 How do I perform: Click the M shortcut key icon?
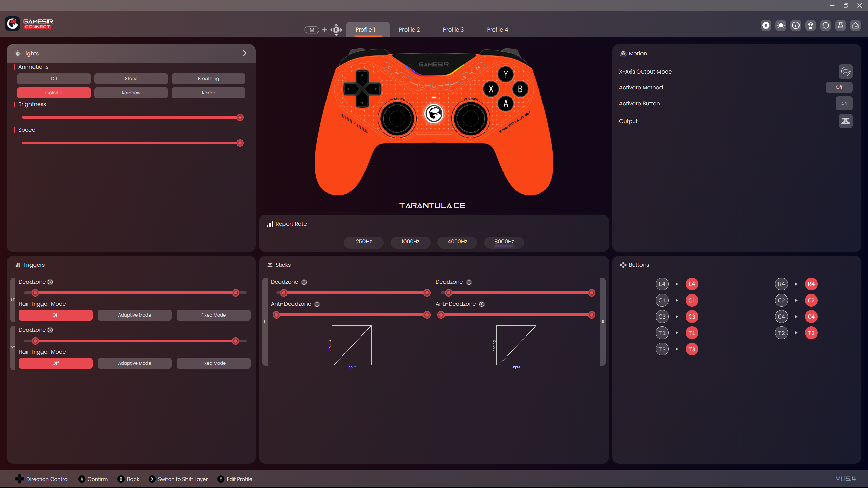[312, 30]
